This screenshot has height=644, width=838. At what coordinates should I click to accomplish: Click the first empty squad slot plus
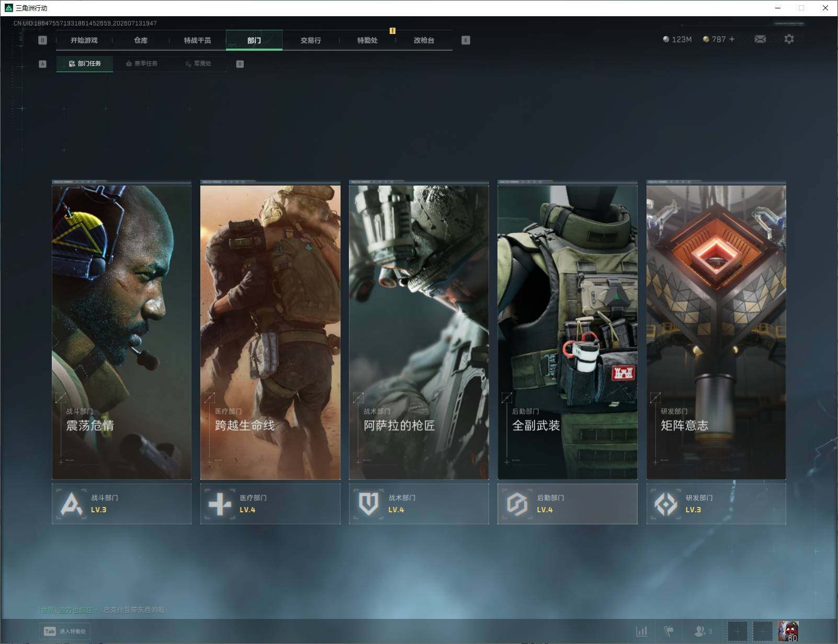[738, 631]
